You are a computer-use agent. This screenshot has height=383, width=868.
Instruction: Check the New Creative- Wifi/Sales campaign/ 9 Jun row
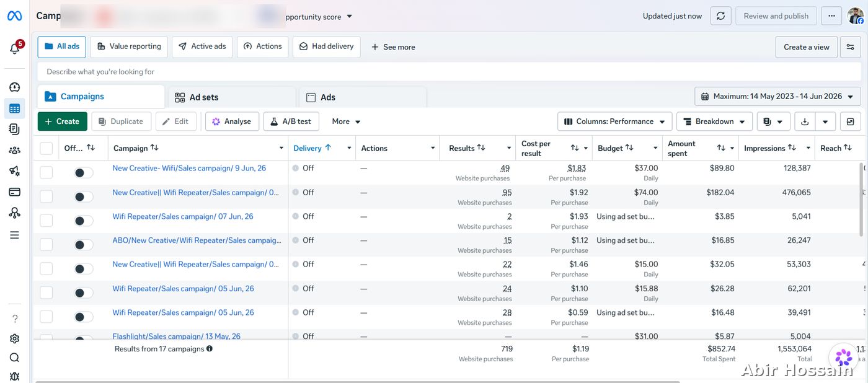[x=46, y=172]
